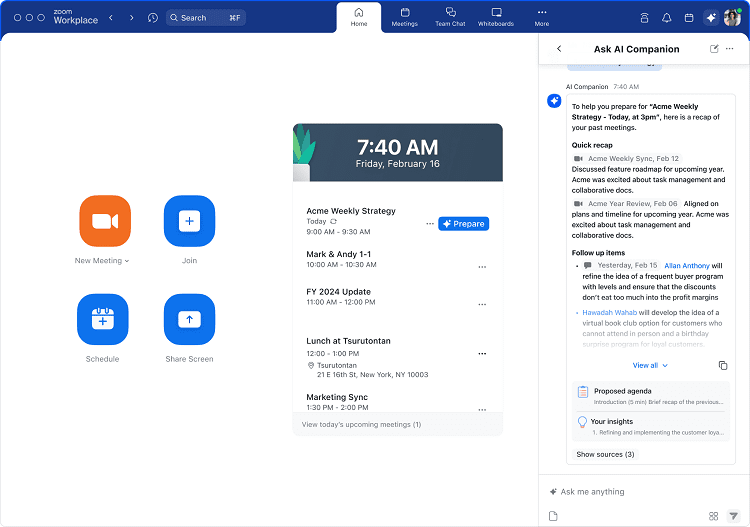The image size is (750, 527).
Task: Open the history clock icon beside search
Action: 153,18
